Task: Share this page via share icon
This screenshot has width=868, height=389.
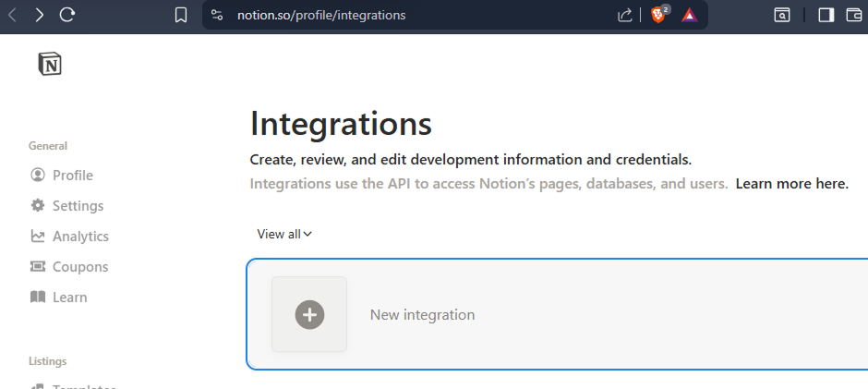Action: (x=625, y=15)
